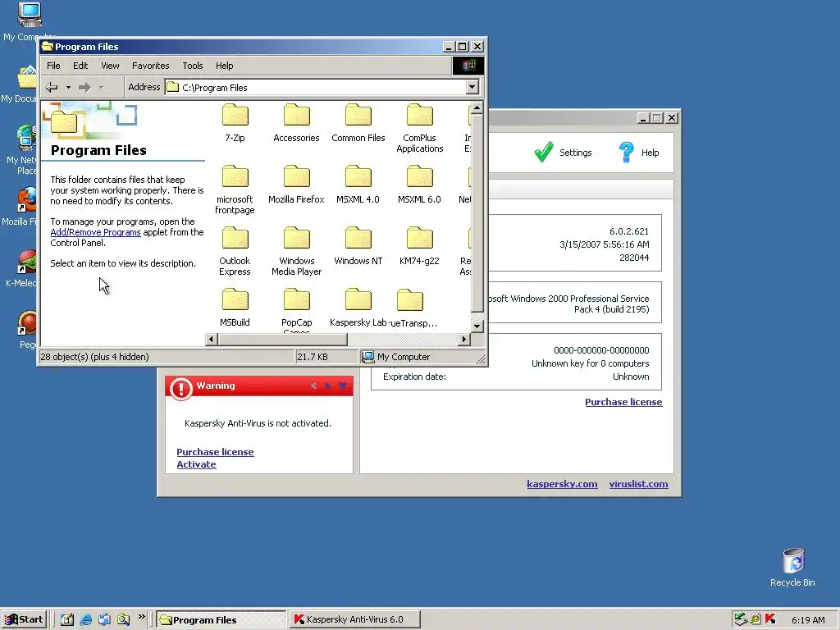Click the vertical scrollbar up arrow
This screenshot has width=840, height=630.
[477, 107]
